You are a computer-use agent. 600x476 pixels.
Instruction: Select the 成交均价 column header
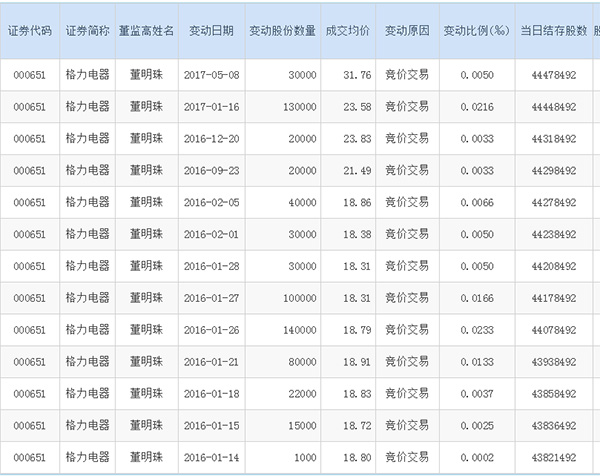tap(348, 31)
